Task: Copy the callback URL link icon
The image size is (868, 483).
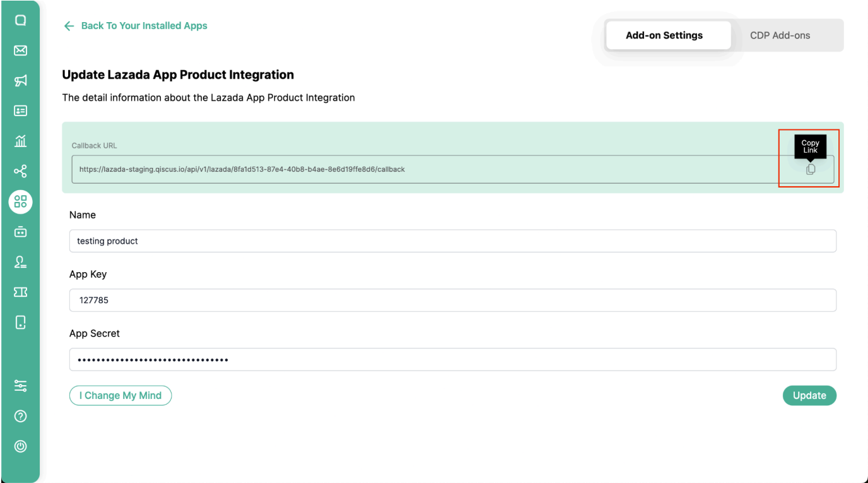Action: coord(811,169)
